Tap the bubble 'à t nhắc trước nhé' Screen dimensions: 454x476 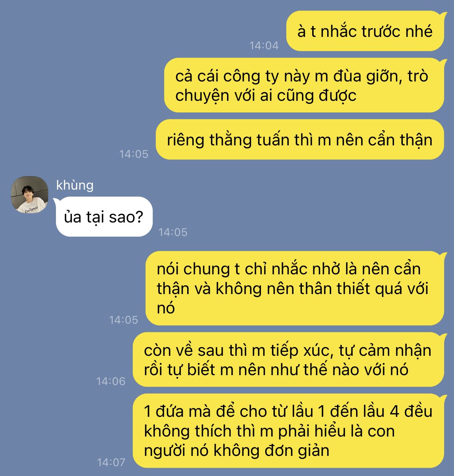coord(365,31)
